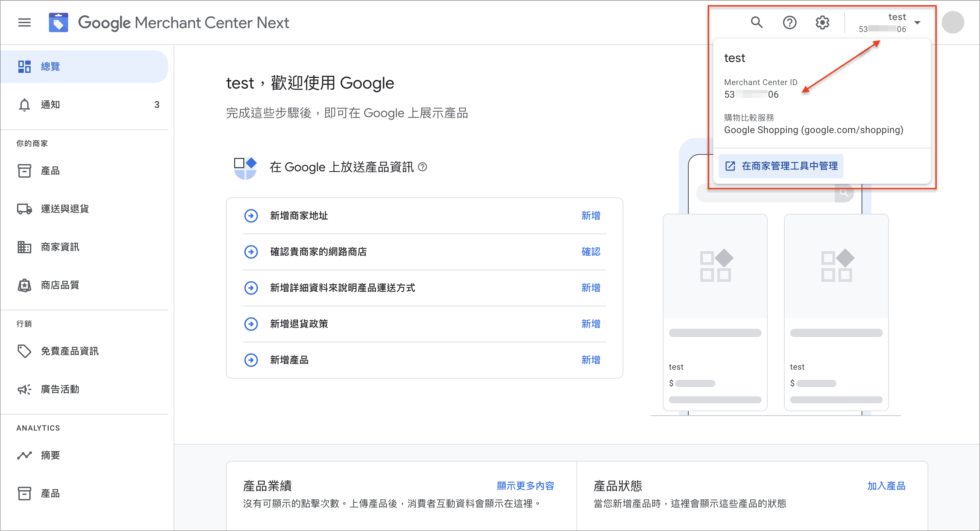Click 新增 link for 新增商家地址
The width and height of the screenshot is (980, 531).
[590, 216]
